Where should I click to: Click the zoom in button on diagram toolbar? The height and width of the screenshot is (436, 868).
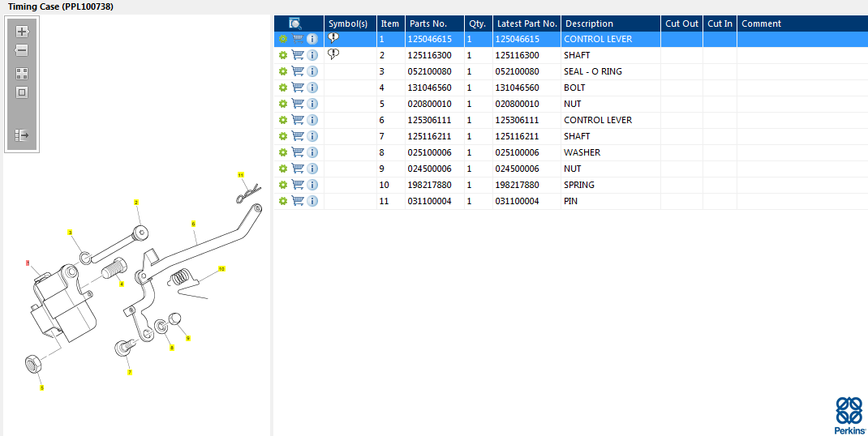pyautogui.click(x=22, y=32)
